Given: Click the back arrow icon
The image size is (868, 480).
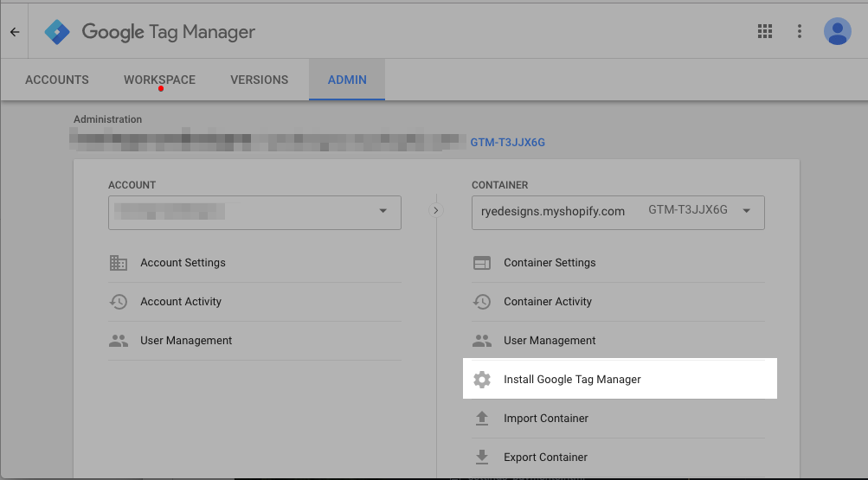Looking at the screenshot, I should [15, 32].
